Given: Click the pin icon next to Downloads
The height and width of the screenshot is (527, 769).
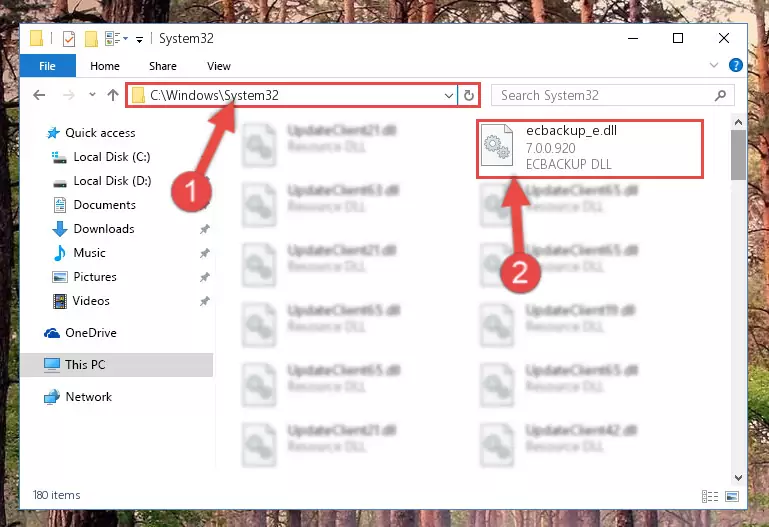Looking at the screenshot, I should (205, 229).
